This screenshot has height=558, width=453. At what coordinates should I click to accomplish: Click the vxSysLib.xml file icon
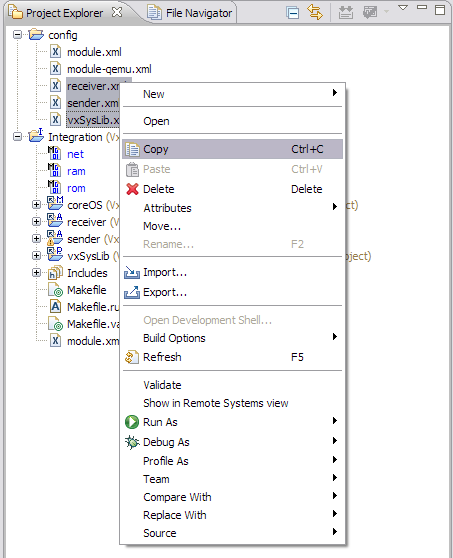(x=55, y=120)
